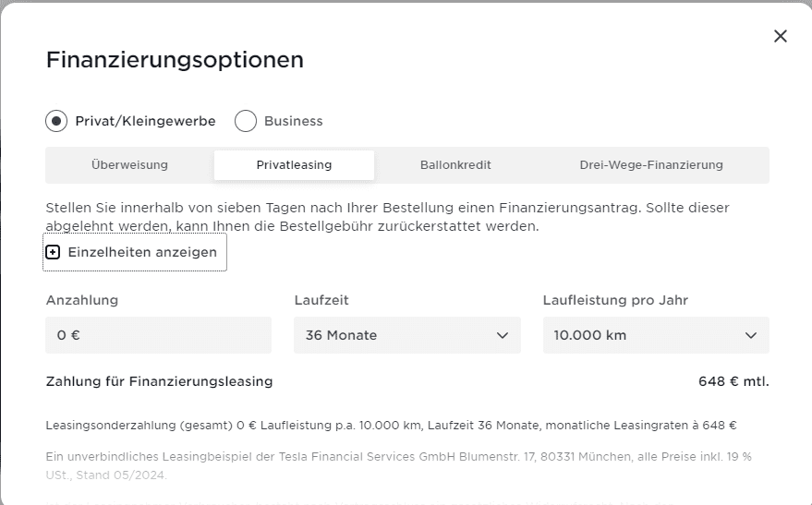
Task: Click the Anzahlung input showing 0 €
Action: point(158,335)
